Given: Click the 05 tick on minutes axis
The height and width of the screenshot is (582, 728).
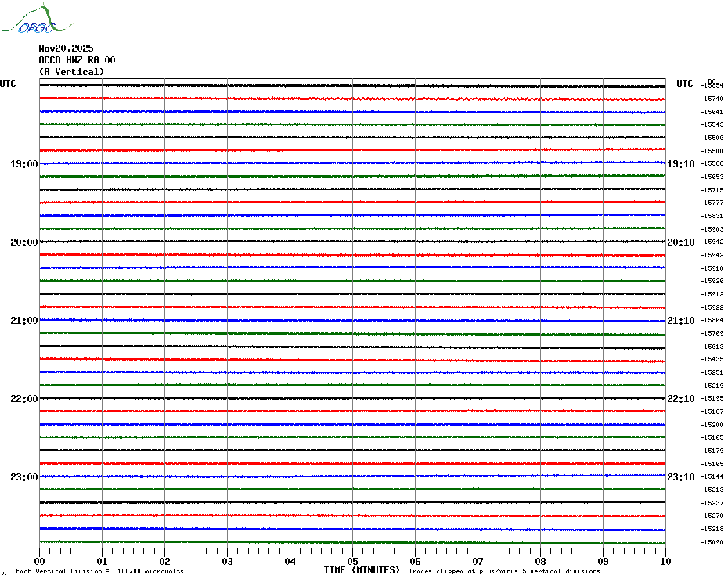Looking at the screenshot, I should pos(352,561).
